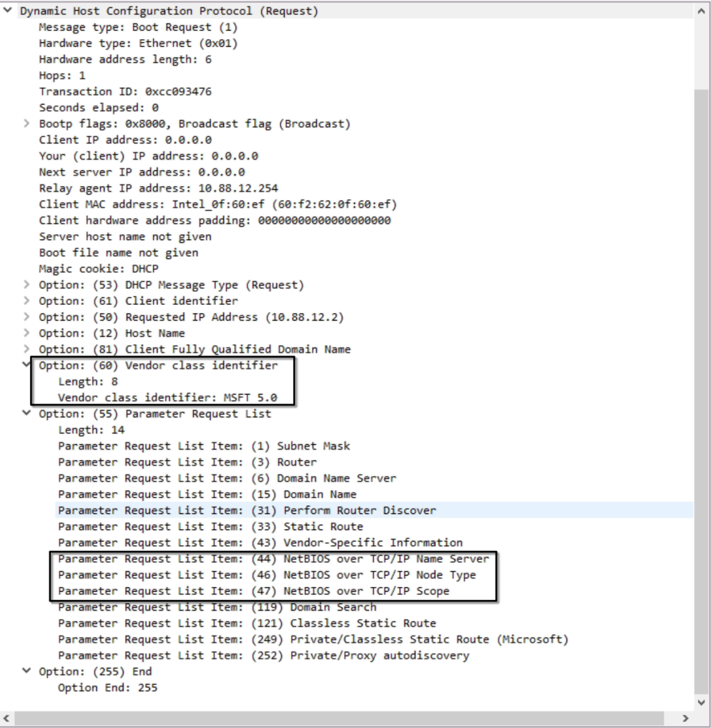The height and width of the screenshot is (728, 711).
Task: Select the Hardware address length: 6 row
Action: (x=126, y=60)
